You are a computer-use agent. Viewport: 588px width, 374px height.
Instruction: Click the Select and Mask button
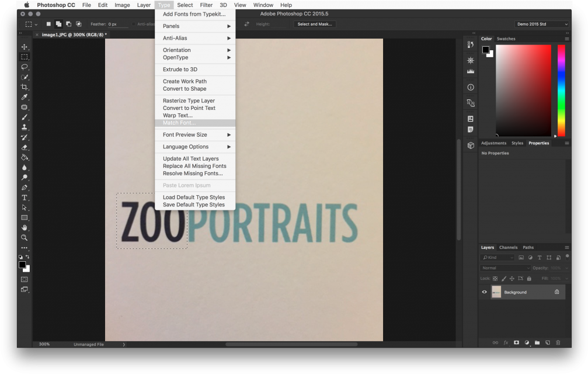[315, 24]
